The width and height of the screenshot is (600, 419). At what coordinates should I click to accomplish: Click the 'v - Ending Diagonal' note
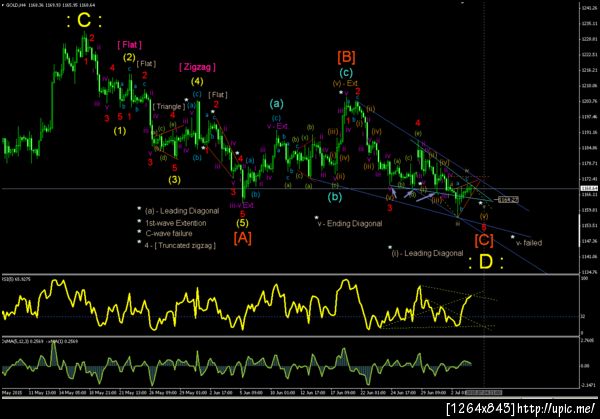click(x=350, y=223)
